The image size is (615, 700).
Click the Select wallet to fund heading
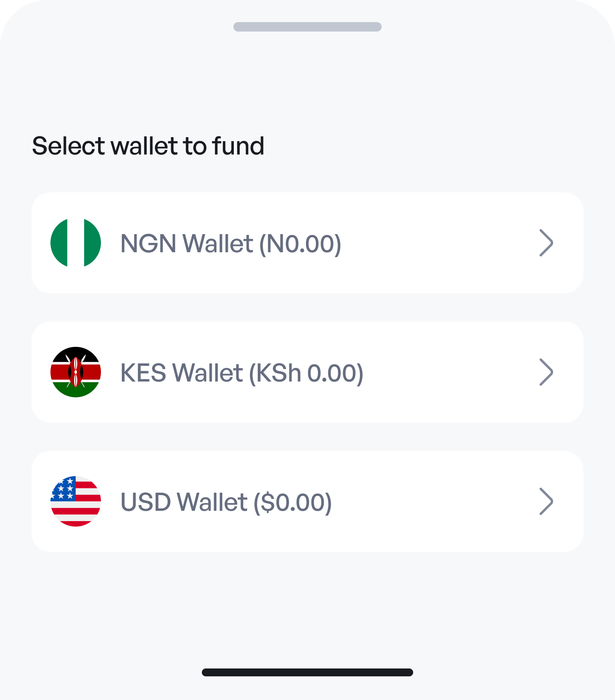click(x=148, y=146)
